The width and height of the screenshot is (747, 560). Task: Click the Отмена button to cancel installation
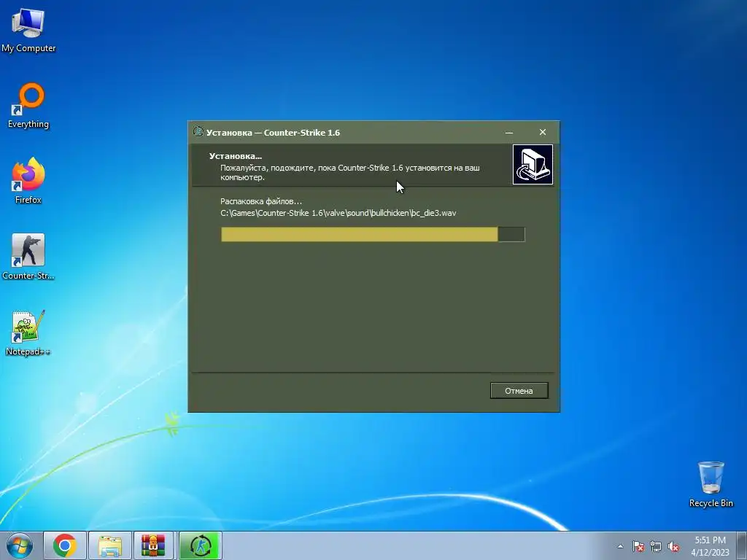(519, 391)
